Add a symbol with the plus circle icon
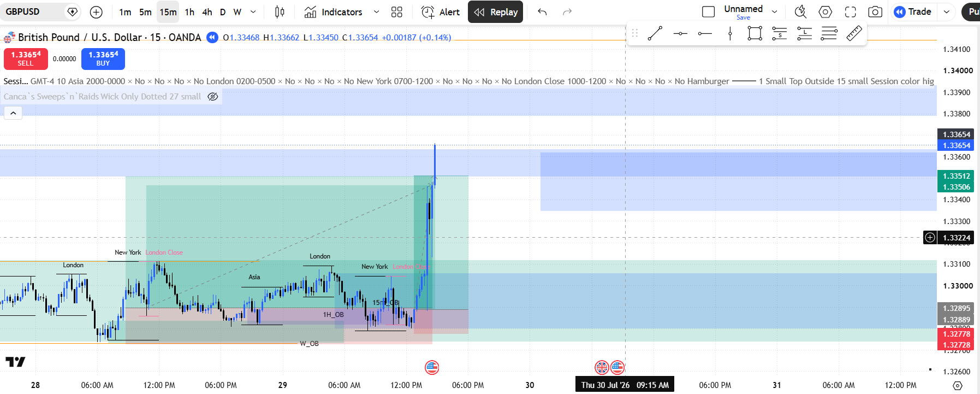The height and width of the screenshot is (394, 980). click(96, 11)
